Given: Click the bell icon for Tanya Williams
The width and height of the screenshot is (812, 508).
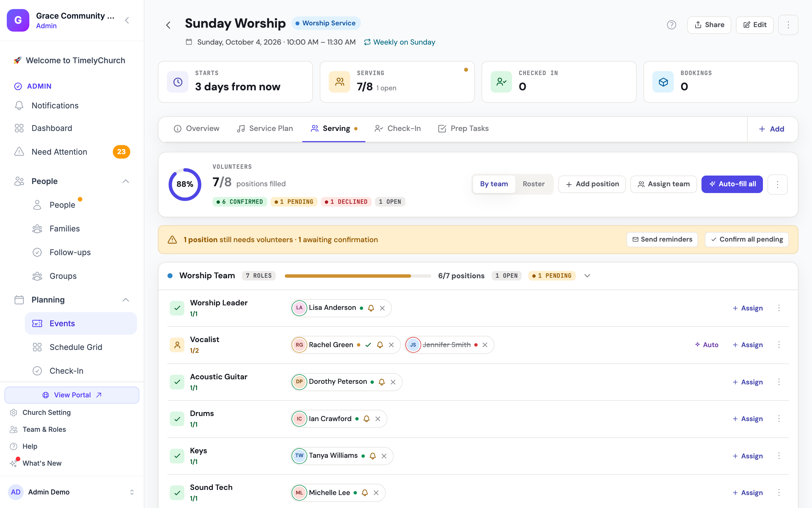Looking at the screenshot, I should click(372, 456).
